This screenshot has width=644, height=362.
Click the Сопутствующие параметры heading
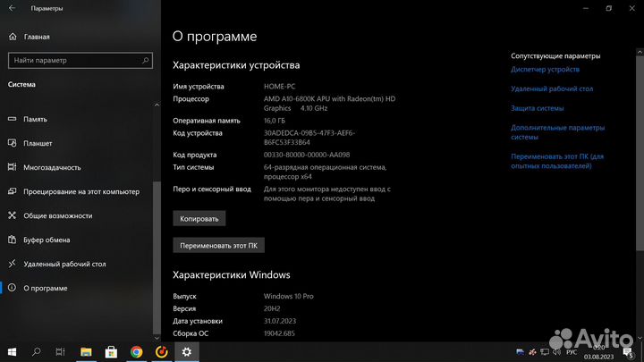(x=555, y=55)
